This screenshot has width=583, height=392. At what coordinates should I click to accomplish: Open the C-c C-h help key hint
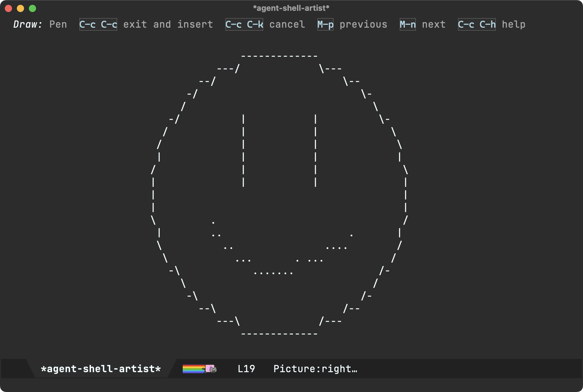pos(492,24)
